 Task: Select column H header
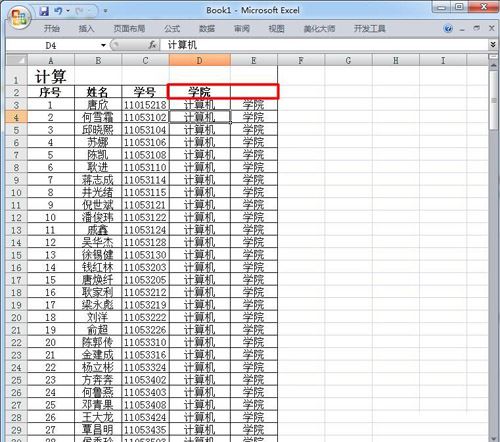point(396,60)
